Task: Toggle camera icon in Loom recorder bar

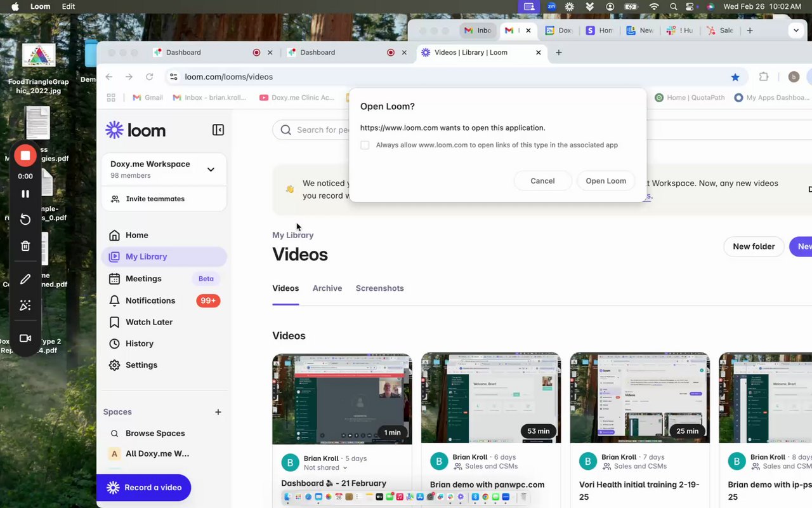Action: point(25,338)
